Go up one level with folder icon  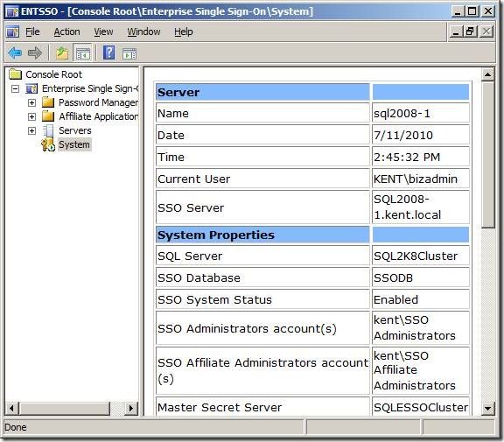(62, 53)
